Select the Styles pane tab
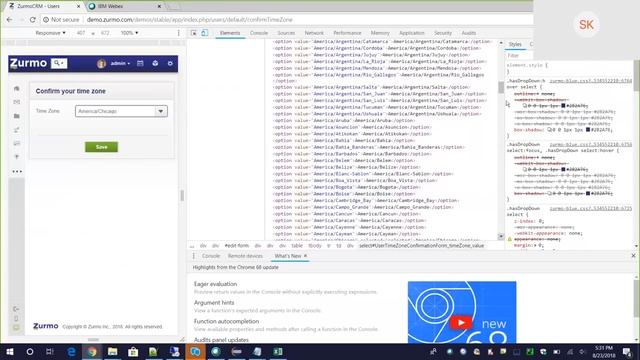 pos(515,44)
